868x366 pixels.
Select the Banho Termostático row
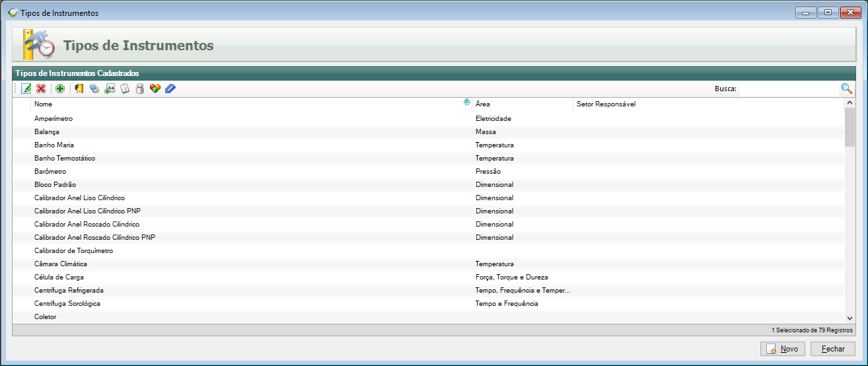[428, 159]
